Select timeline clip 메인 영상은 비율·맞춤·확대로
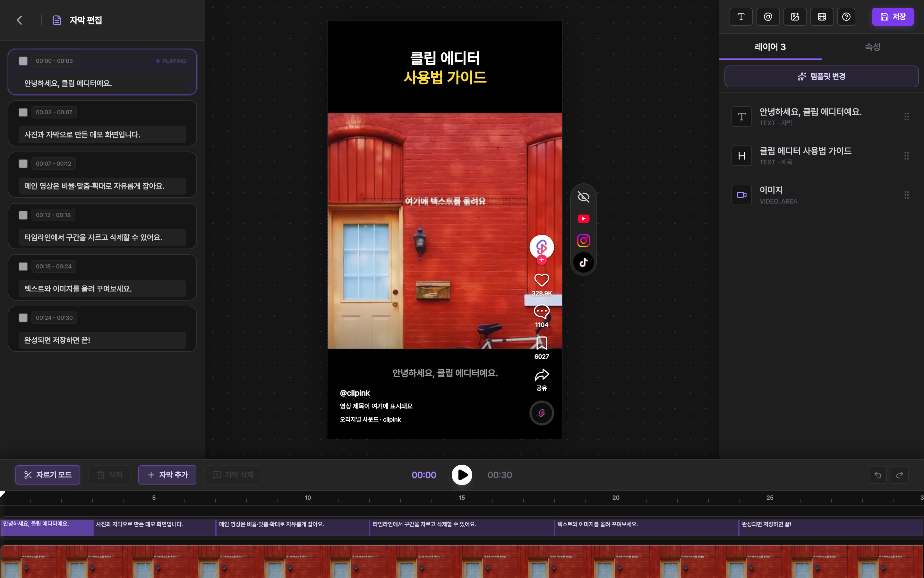Image resolution: width=924 pixels, height=578 pixels. tap(293, 528)
